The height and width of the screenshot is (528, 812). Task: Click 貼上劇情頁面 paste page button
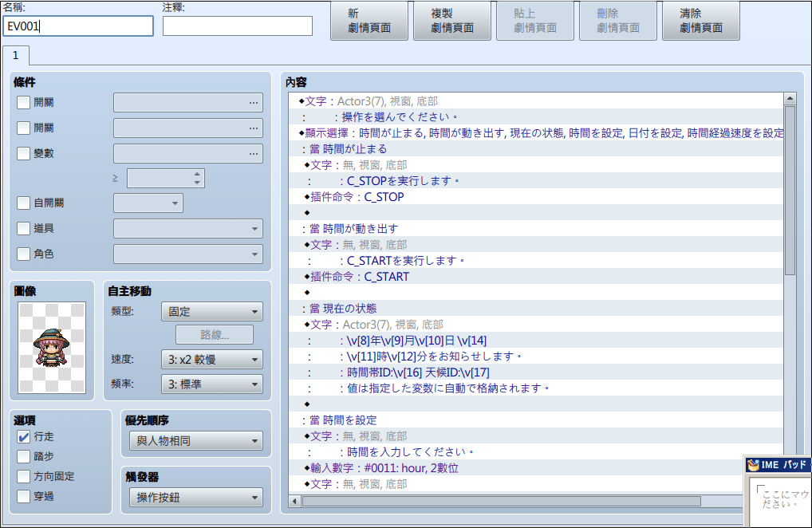[535, 21]
